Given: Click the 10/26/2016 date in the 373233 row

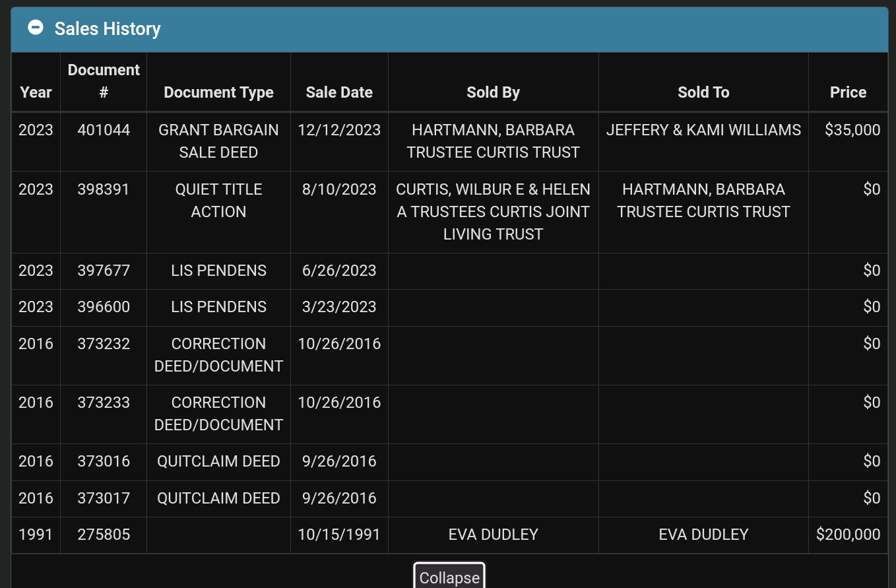Looking at the screenshot, I should tap(339, 403).
